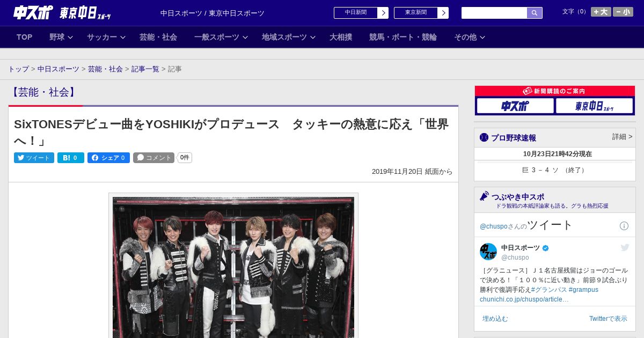Click the Twitter bird icon in tweet
The image size is (644, 338).
(x=625, y=247)
